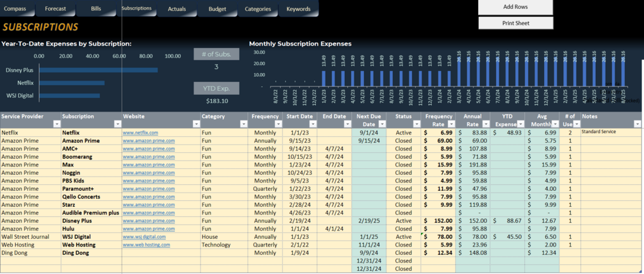Select the Audible Premium plus cell

tap(91, 213)
